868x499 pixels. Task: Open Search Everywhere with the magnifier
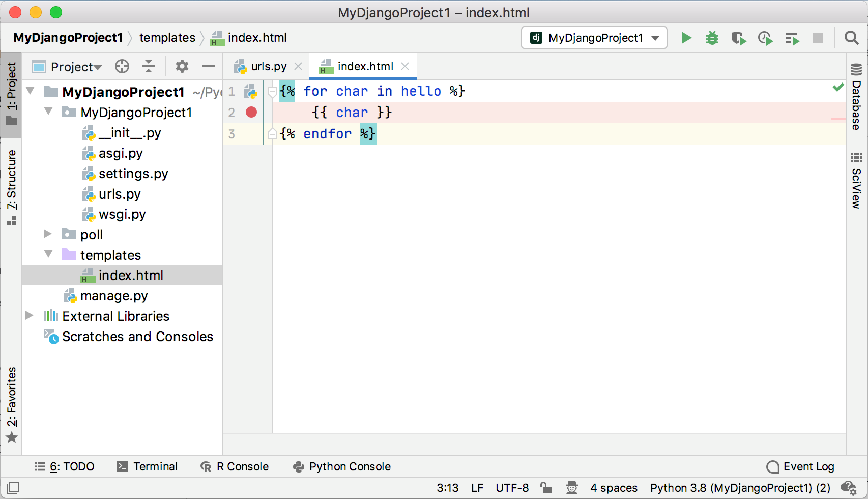click(852, 38)
